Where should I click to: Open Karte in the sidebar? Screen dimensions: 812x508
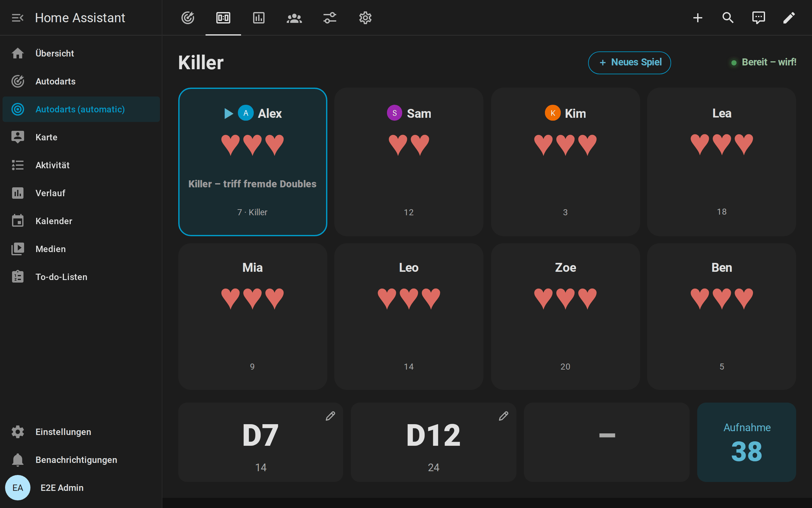pyautogui.click(x=81, y=137)
